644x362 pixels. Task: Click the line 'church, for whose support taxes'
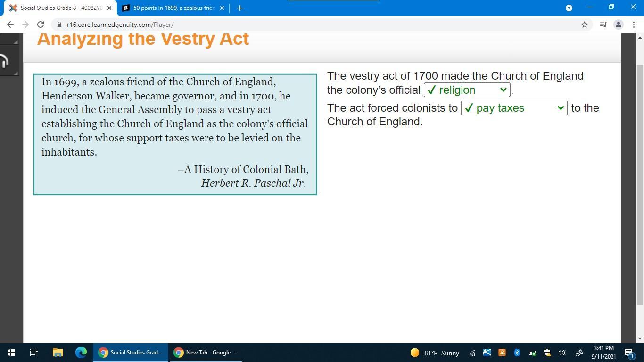(x=171, y=138)
